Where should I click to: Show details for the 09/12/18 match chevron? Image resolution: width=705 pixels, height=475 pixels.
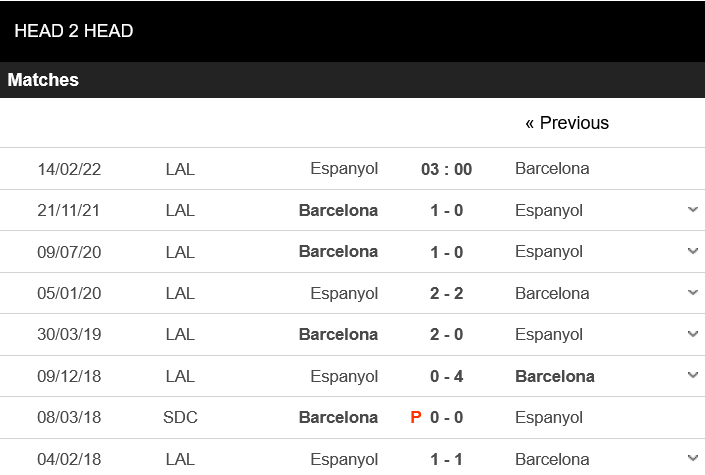tap(693, 376)
